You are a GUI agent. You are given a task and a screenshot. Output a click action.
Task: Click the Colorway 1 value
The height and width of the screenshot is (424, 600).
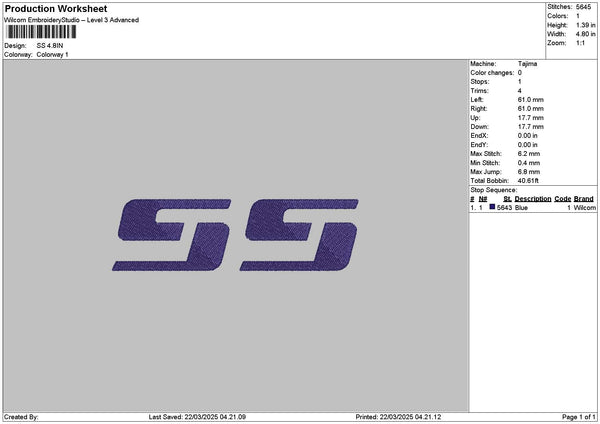(x=52, y=54)
